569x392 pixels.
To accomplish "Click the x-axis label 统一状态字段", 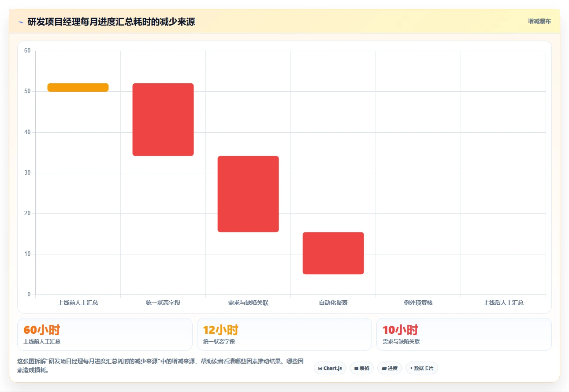I will [163, 302].
